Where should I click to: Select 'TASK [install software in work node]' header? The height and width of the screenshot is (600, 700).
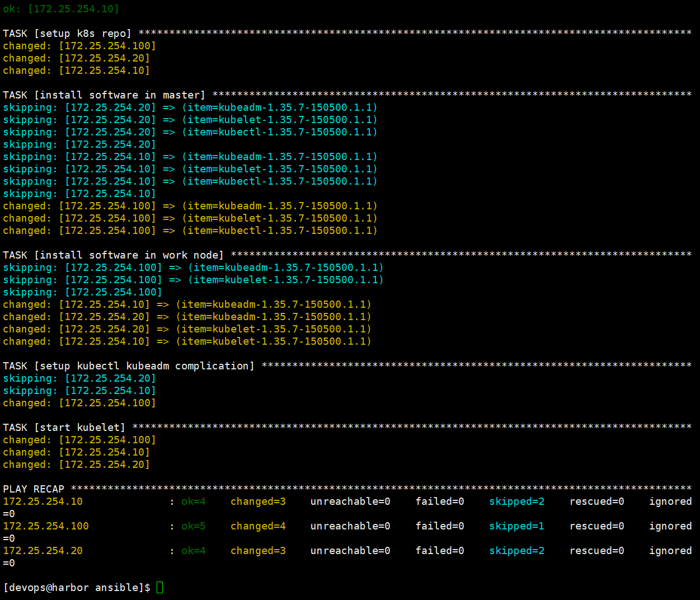(x=113, y=255)
